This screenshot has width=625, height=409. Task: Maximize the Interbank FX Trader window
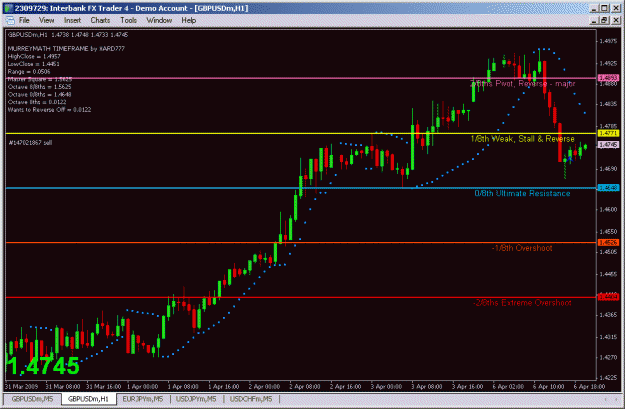click(605, 8)
